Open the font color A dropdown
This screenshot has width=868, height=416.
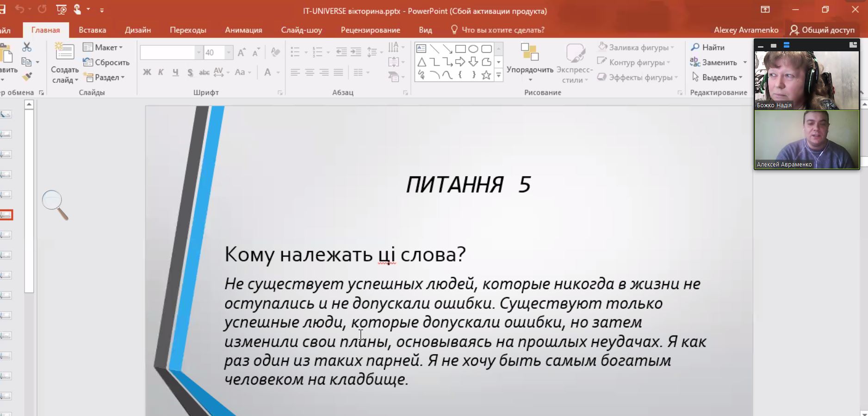pos(278,73)
